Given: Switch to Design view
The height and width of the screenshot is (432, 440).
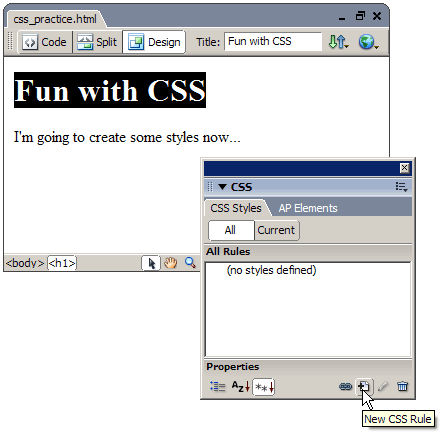Looking at the screenshot, I should pyautogui.click(x=154, y=42).
